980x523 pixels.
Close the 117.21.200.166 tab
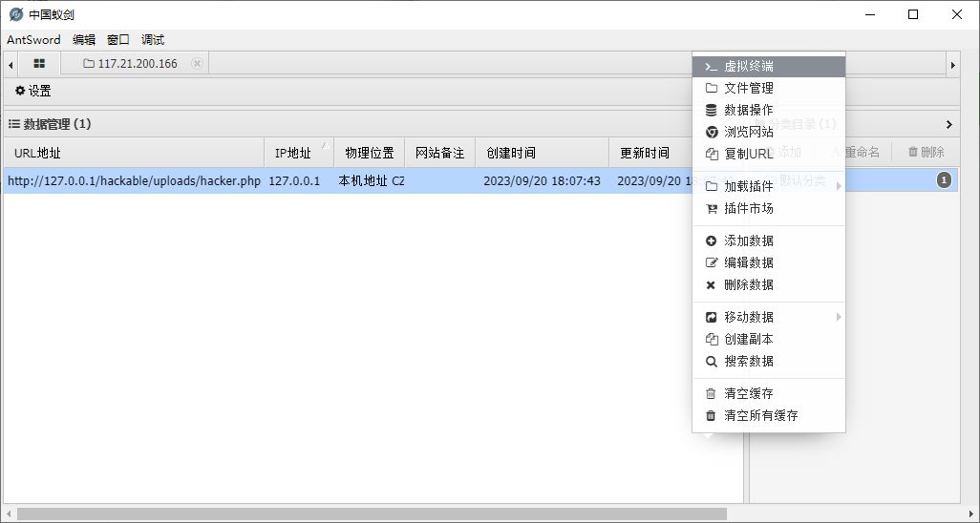pyautogui.click(x=197, y=63)
